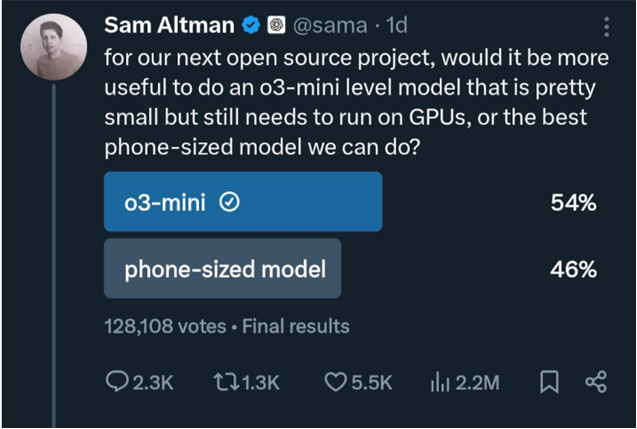Click the share icon

tap(595, 382)
